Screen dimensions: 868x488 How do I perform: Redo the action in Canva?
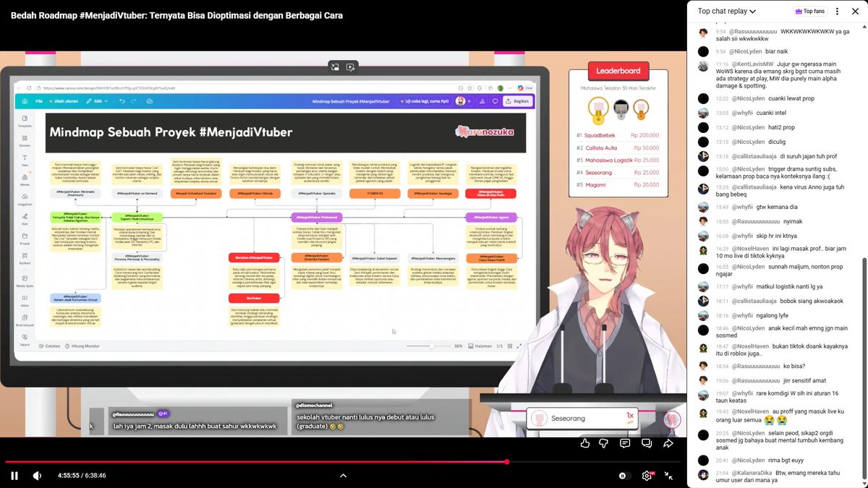pyautogui.click(x=135, y=101)
